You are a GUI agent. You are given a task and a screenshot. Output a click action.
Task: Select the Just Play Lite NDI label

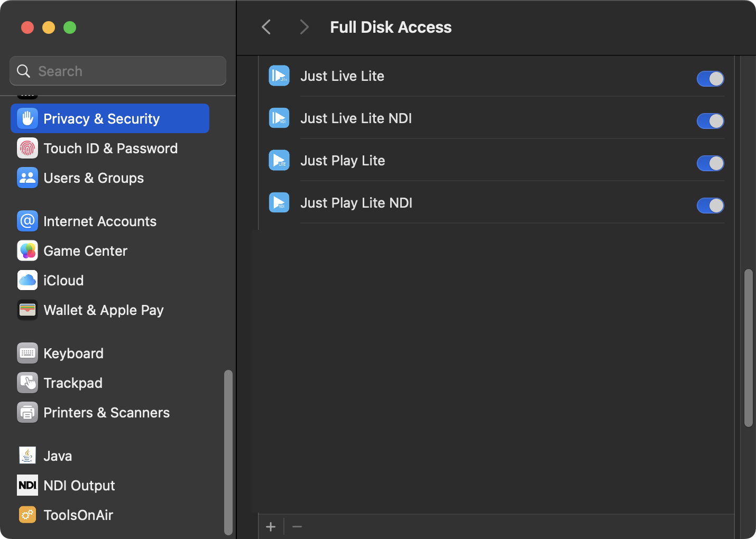click(x=356, y=203)
